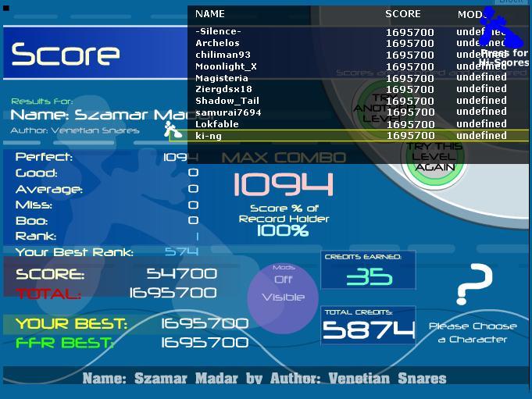Select 'Please Choose a Character' text
Screen dimensions: 532x399
[473, 333]
